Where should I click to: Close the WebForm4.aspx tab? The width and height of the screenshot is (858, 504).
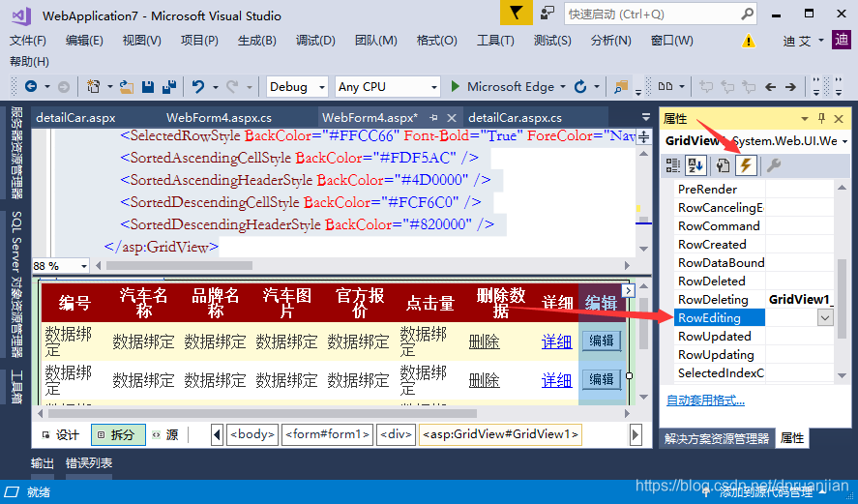pos(452,118)
